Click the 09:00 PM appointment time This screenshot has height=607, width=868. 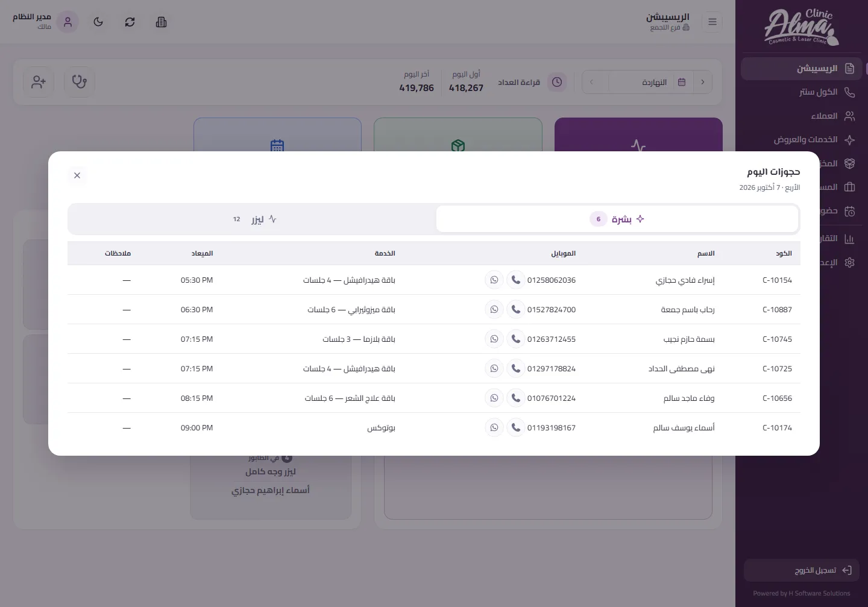point(197,428)
